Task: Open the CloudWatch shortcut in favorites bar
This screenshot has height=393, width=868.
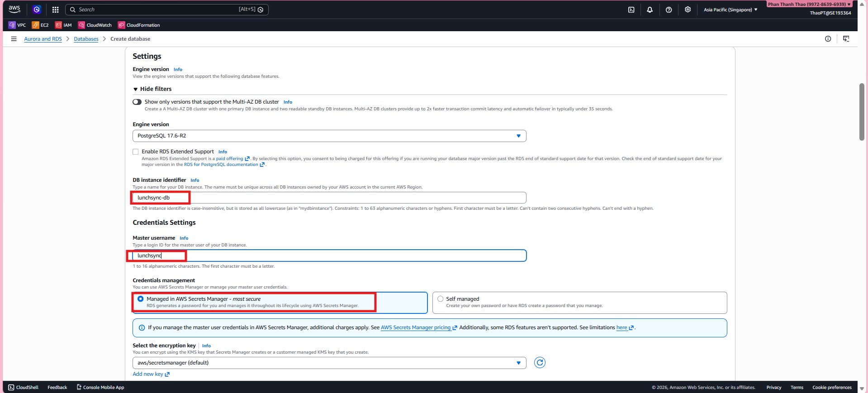Action: click(x=95, y=25)
